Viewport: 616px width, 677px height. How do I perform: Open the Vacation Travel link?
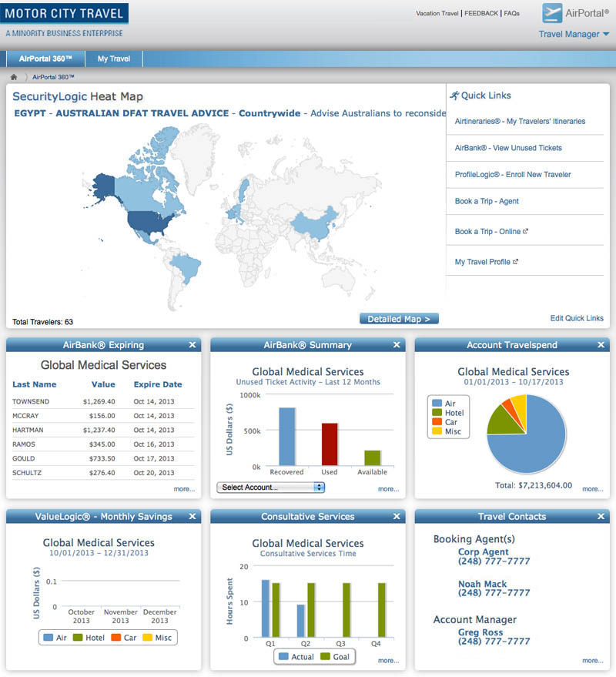coord(437,13)
